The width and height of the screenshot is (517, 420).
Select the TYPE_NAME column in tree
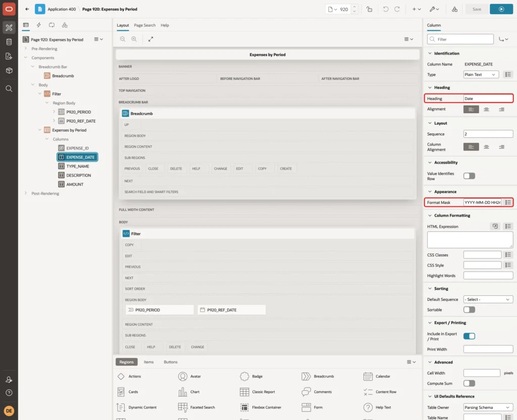pyautogui.click(x=77, y=166)
